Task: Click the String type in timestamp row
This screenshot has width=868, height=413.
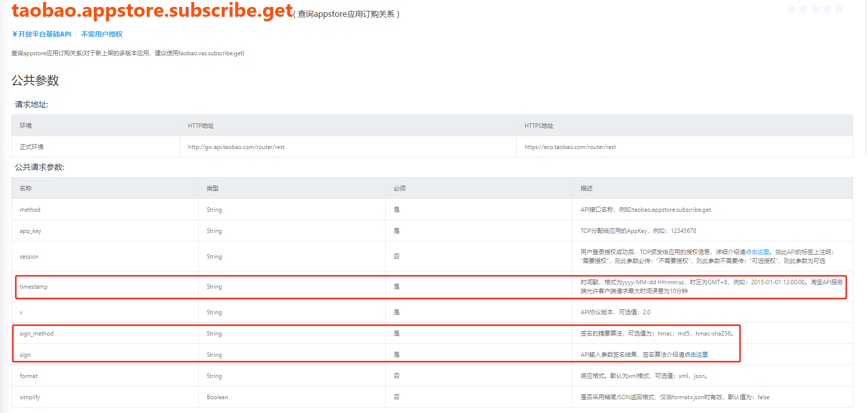Action: pyautogui.click(x=214, y=286)
